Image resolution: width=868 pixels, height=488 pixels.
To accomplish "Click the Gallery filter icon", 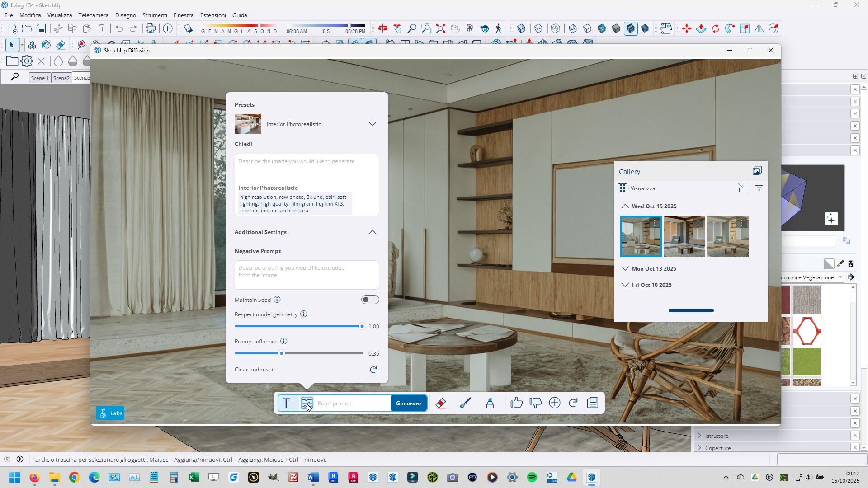I will [759, 188].
